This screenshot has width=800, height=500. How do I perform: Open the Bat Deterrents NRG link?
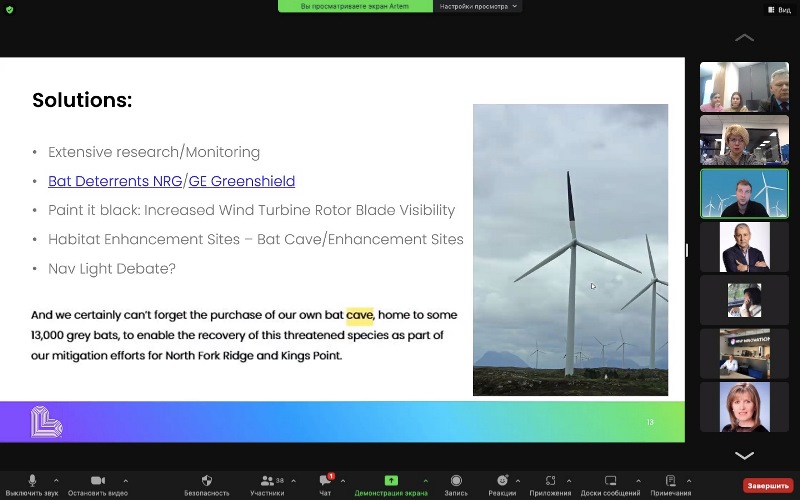(x=115, y=181)
